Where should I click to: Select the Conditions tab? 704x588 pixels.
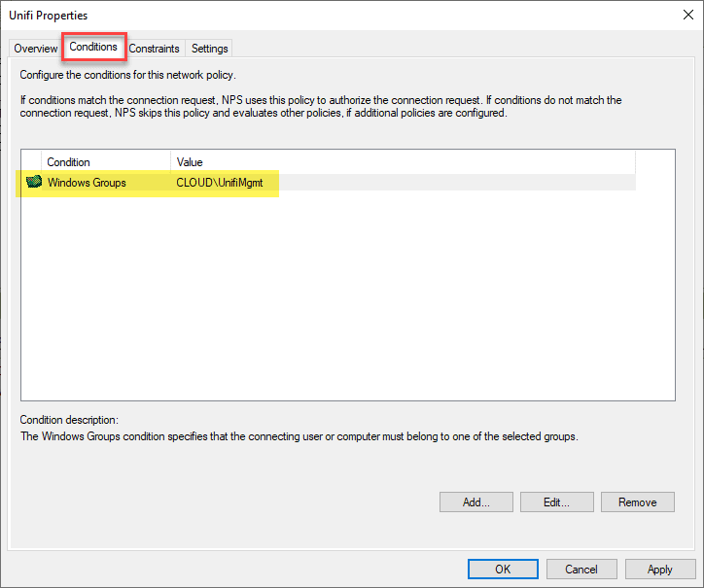(93, 47)
